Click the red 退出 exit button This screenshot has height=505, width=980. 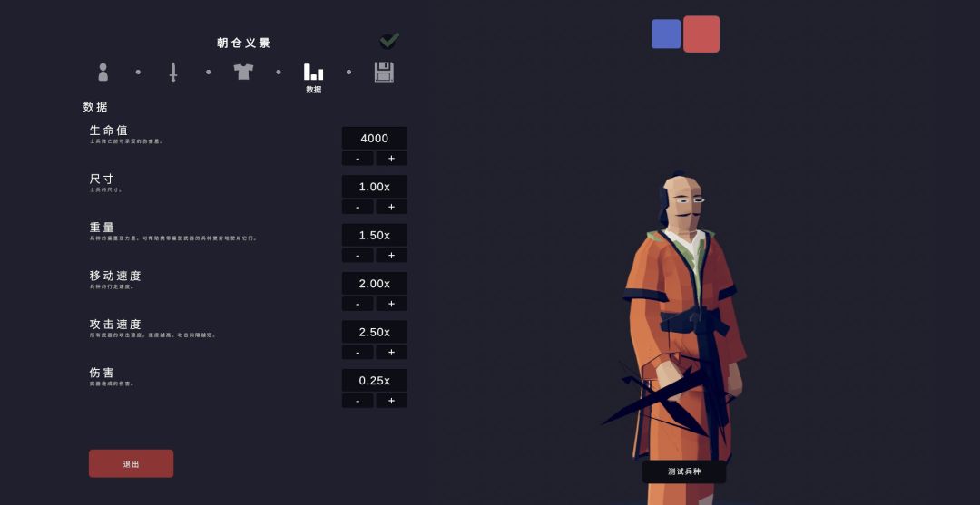pyautogui.click(x=132, y=464)
